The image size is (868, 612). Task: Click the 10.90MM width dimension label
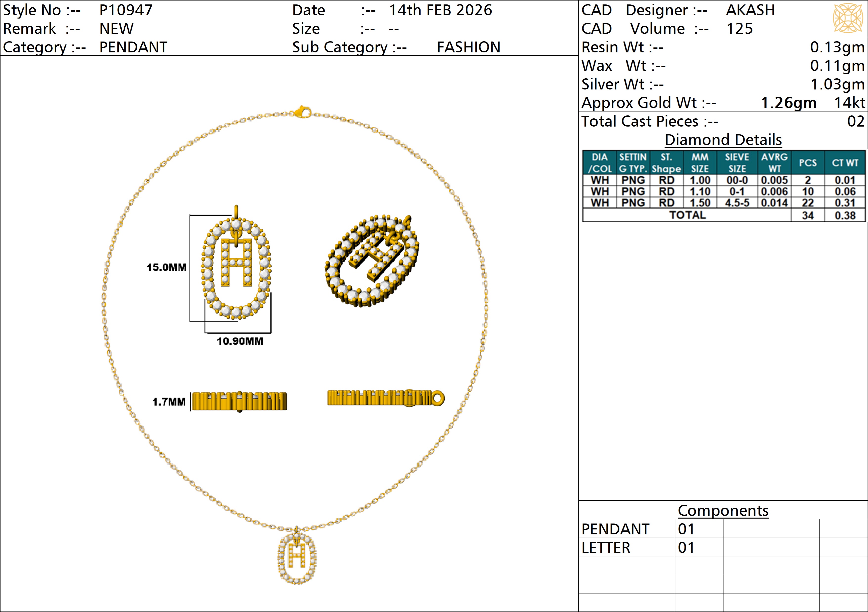(x=240, y=341)
